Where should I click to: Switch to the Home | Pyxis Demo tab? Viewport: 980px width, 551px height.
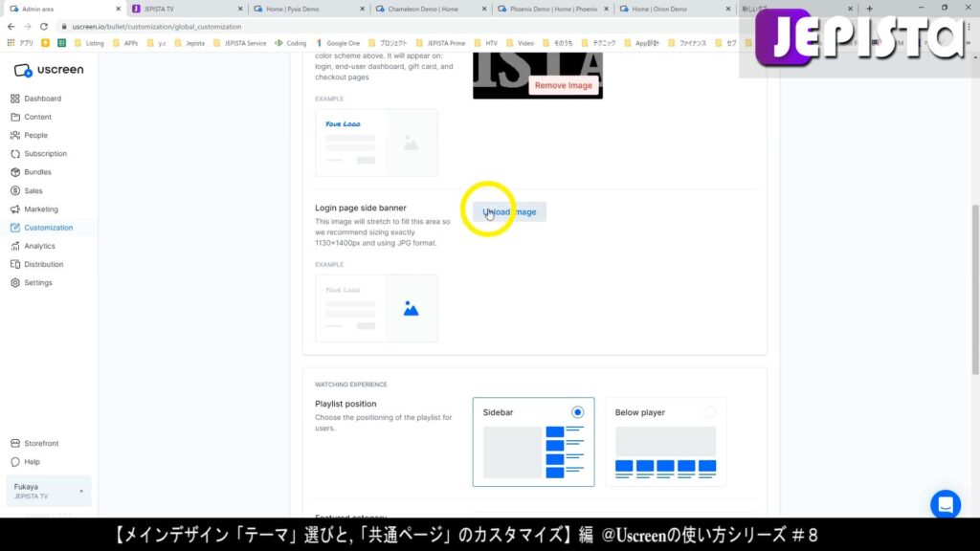pos(308,9)
